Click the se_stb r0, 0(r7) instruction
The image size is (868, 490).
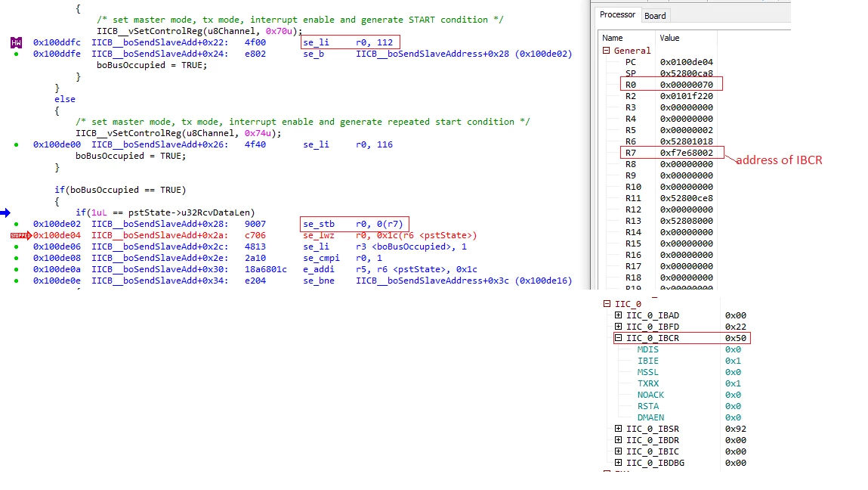[x=354, y=224]
